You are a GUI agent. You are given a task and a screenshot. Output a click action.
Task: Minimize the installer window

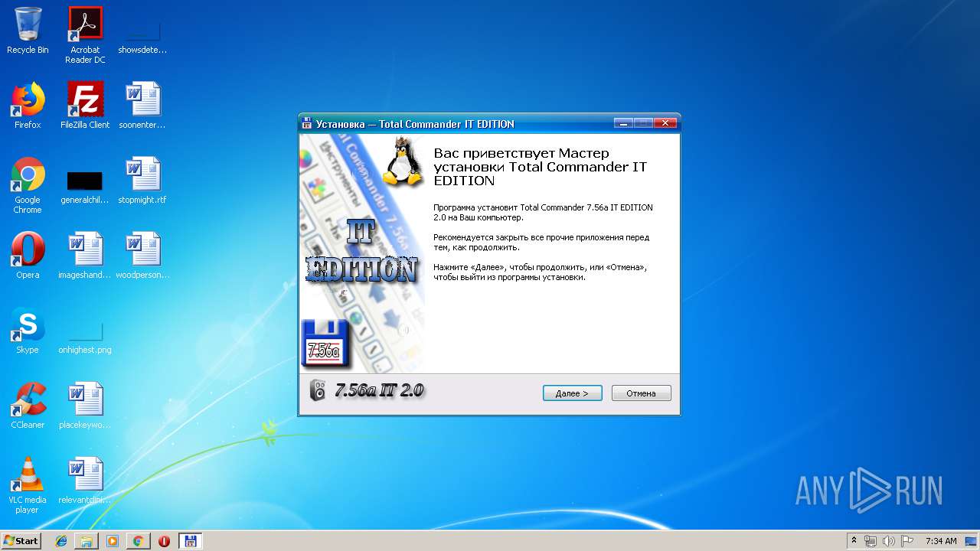pos(623,123)
